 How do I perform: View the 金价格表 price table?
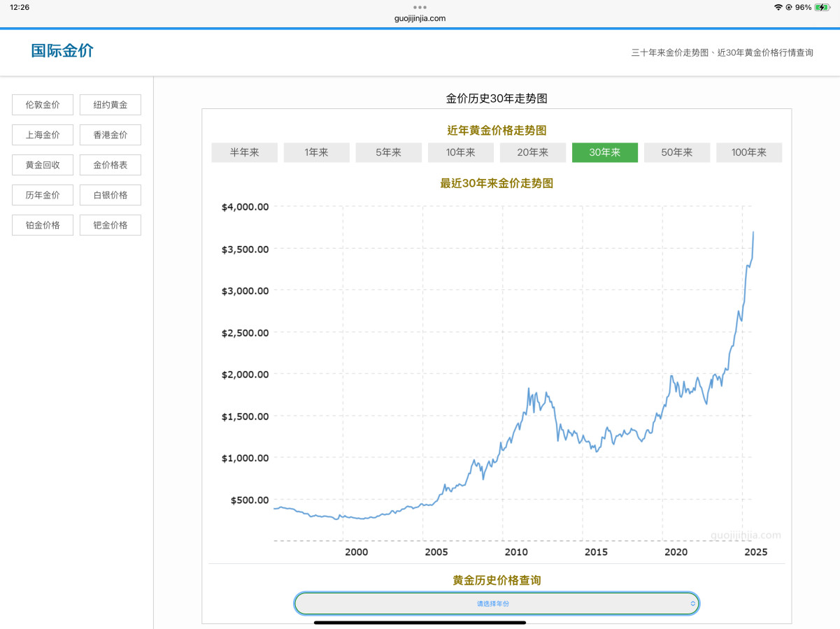coord(111,165)
